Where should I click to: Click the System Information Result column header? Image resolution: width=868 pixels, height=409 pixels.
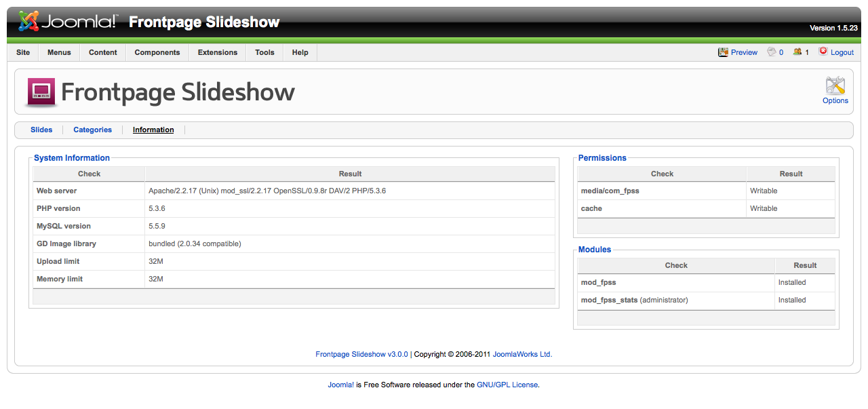tap(350, 174)
